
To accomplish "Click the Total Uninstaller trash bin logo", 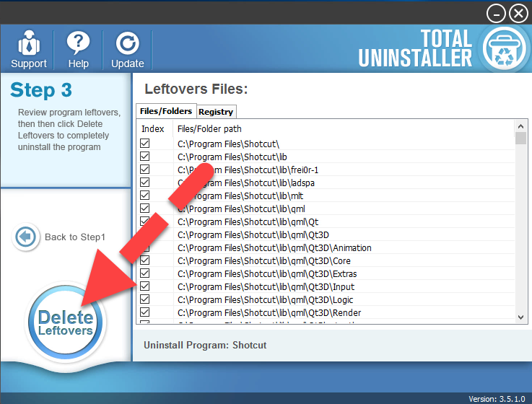I will coord(504,49).
